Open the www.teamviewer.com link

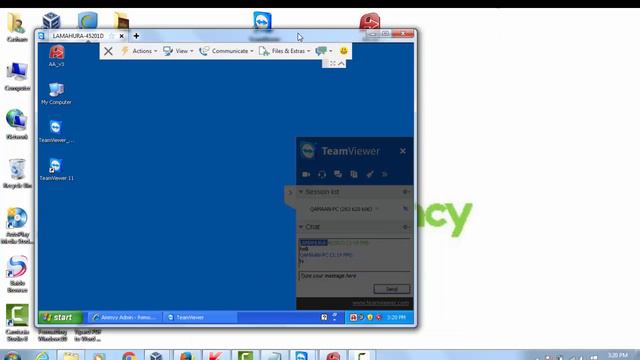click(380, 303)
